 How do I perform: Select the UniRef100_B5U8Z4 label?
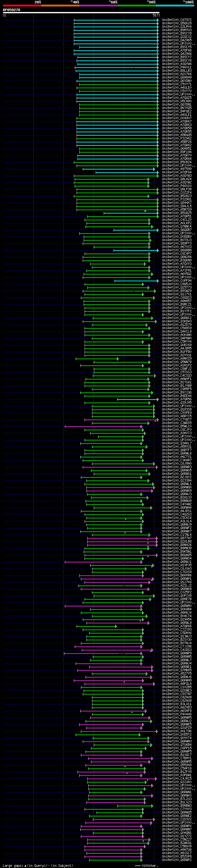(177, 162)
